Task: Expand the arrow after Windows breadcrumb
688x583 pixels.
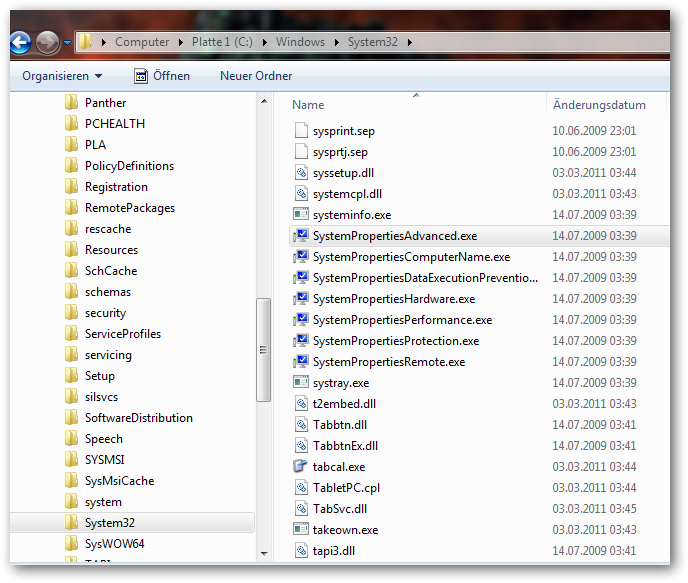Action: [337, 42]
